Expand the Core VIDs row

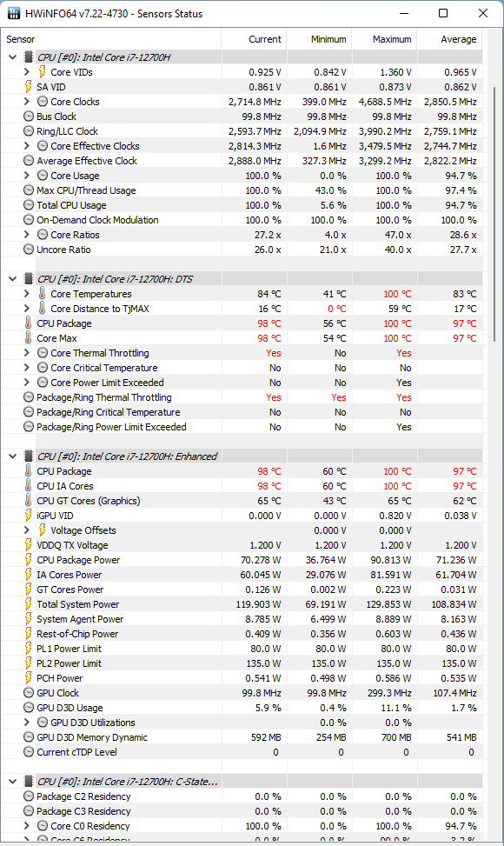26,72
